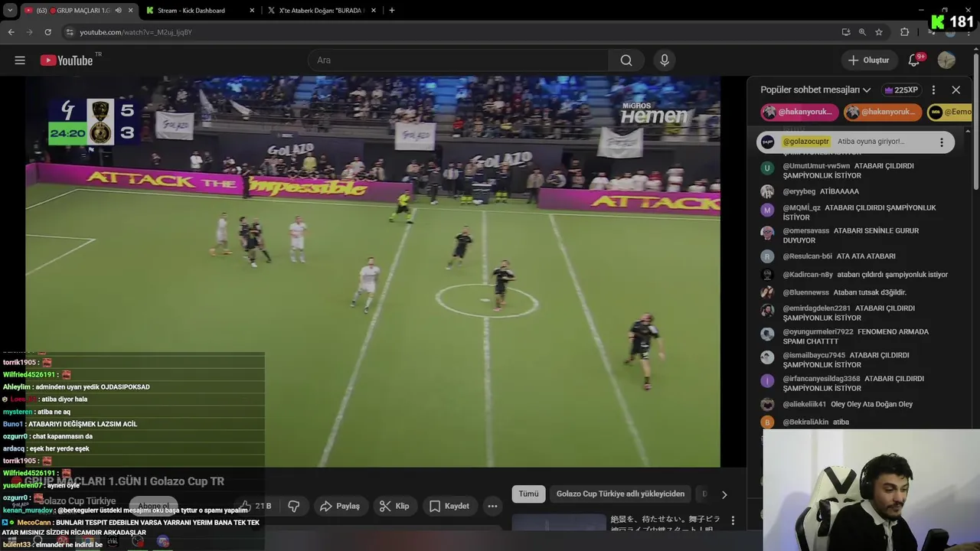Open the browser extensions puzzle icon

(904, 32)
